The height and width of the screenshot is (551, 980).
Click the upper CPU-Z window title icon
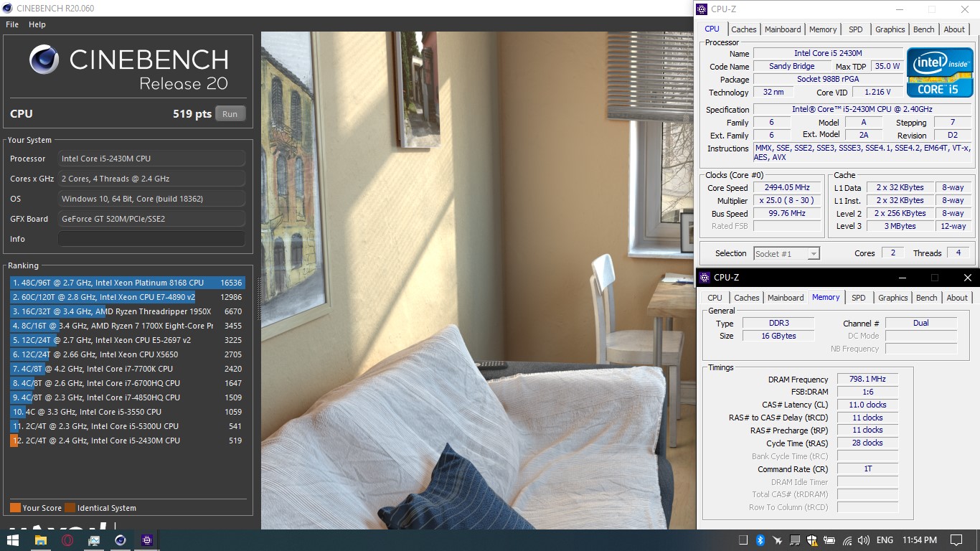[x=702, y=9]
